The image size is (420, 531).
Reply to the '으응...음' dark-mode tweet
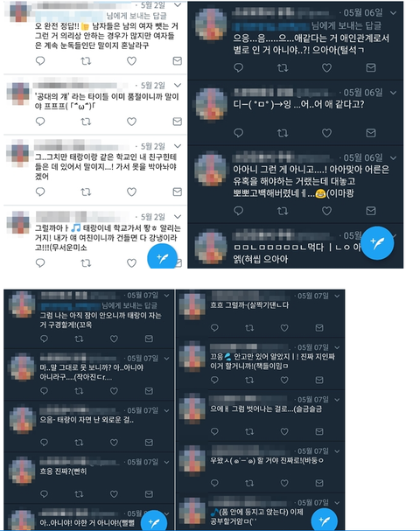pos(239,67)
